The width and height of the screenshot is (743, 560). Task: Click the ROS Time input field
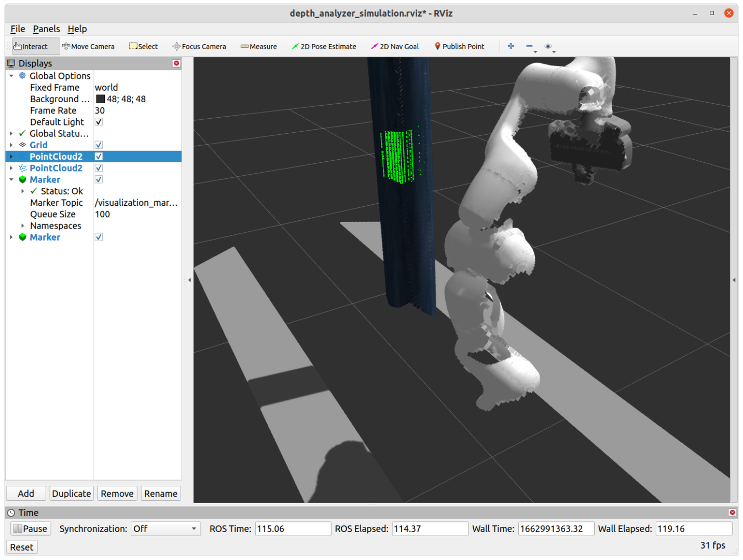pyautogui.click(x=293, y=528)
